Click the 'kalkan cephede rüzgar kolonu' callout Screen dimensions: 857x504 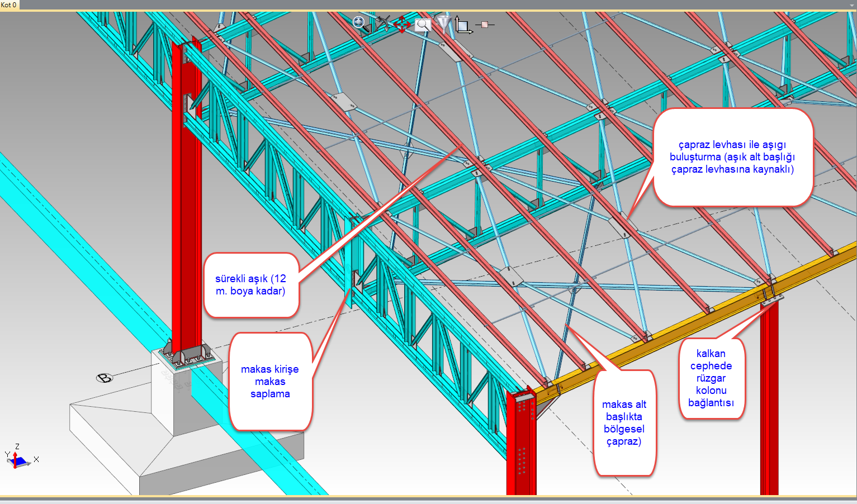[711, 378]
